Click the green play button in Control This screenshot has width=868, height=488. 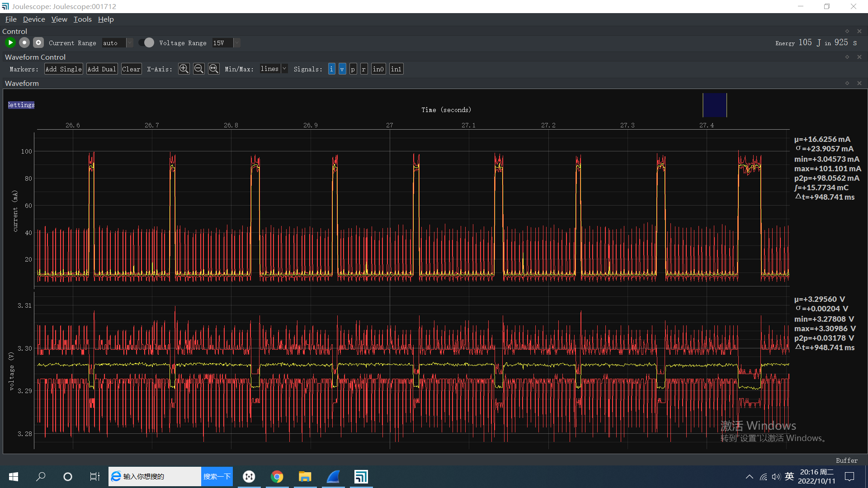click(10, 42)
